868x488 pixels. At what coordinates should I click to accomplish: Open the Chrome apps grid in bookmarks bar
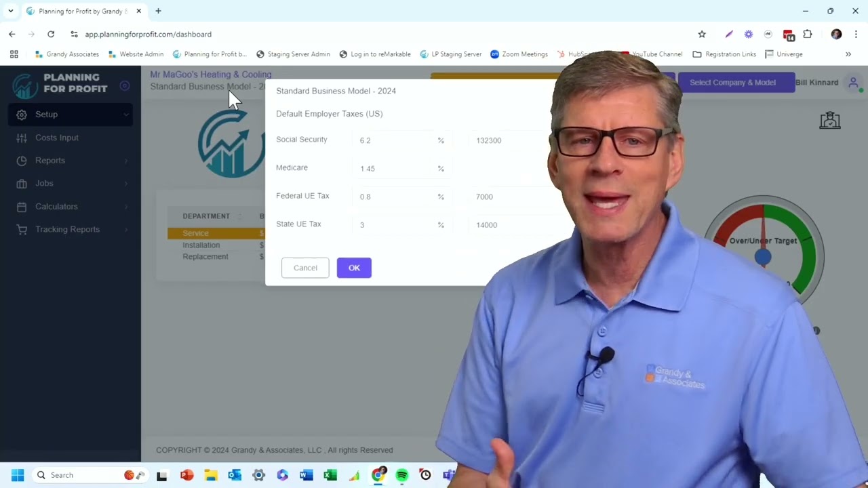[14, 54]
